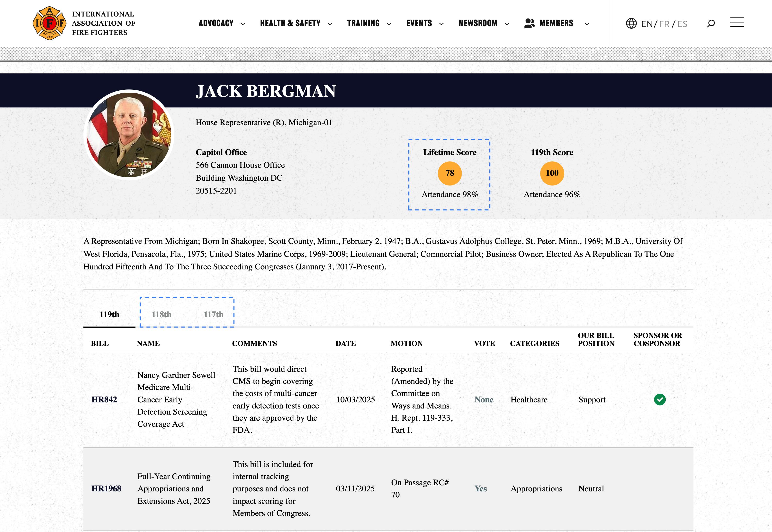Open the Newsroom menu
Screen dimensions: 772x532
(x=478, y=23)
